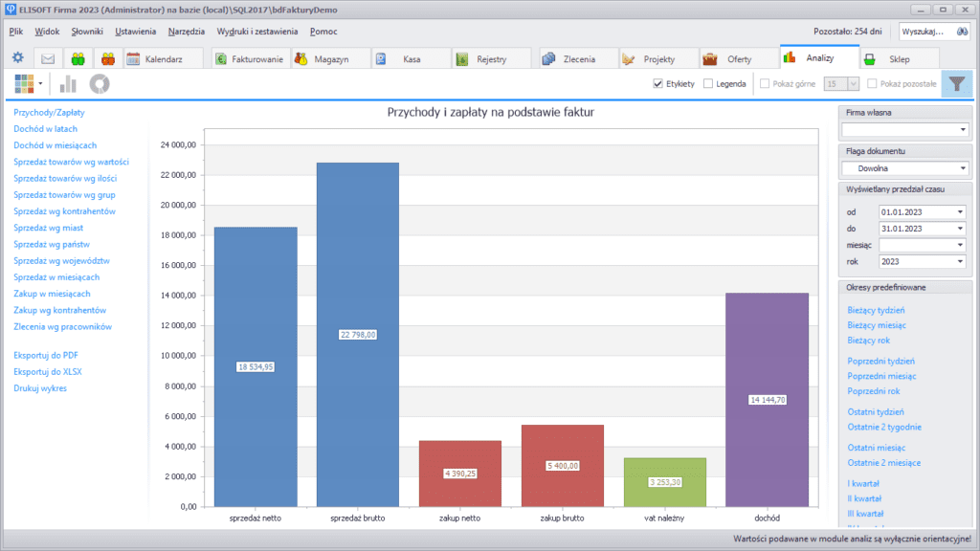
Task: Uncheck the Etykiety checkbox
Action: click(658, 84)
